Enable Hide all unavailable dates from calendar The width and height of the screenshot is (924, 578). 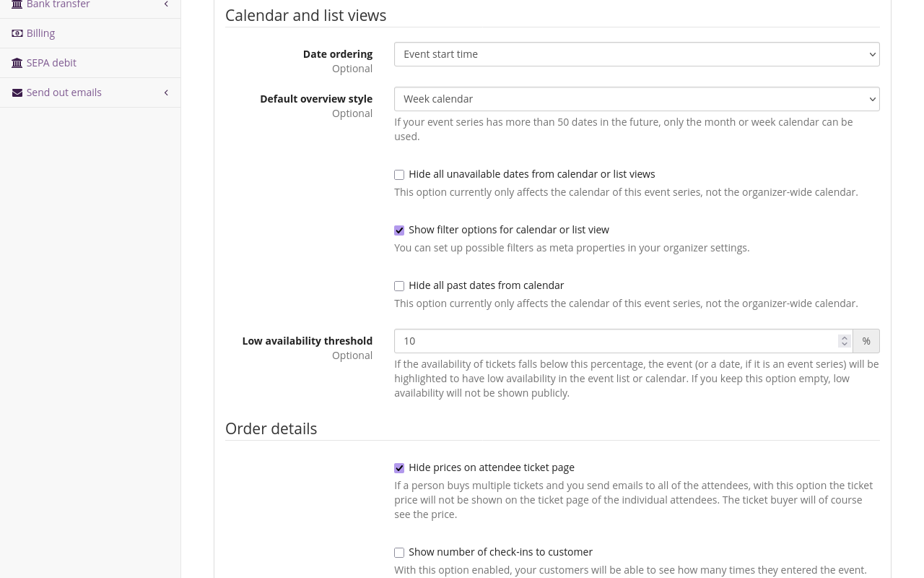pyautogui.click(x=399, y=174)
